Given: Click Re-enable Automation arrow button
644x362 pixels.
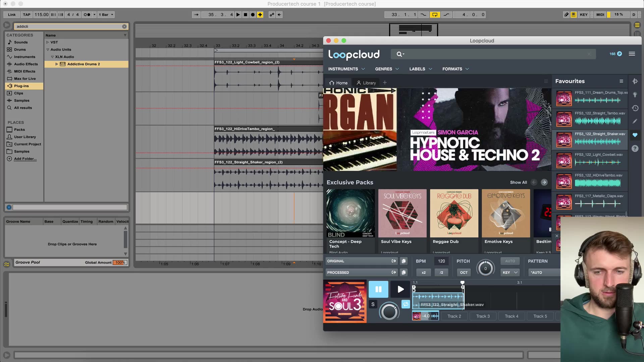Looking at the screenshot, I should tap(279, 15).
